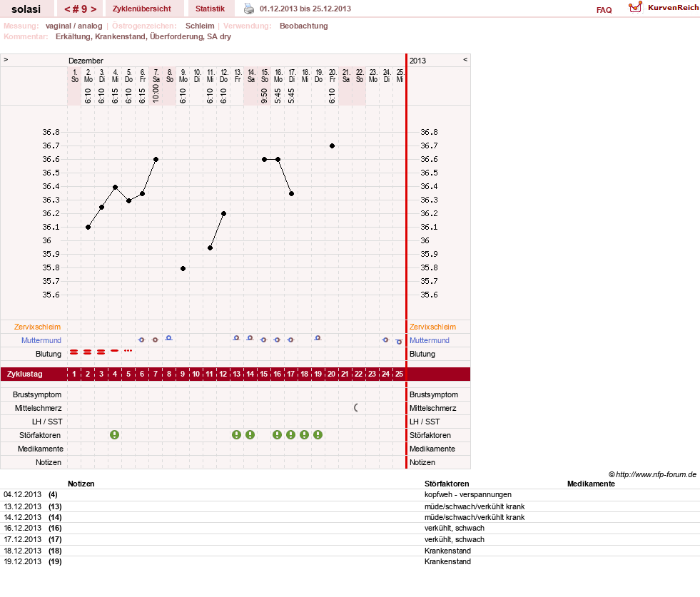Screen dimensions: 700x597
Task: Click the Mittelschmerz symbol on day 22
Action: [356, 407]
